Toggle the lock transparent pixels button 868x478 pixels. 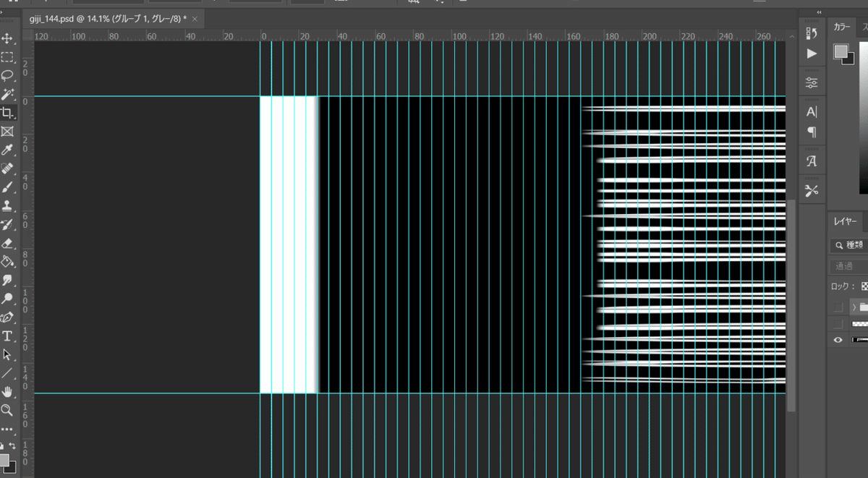(x=864, y=286)
